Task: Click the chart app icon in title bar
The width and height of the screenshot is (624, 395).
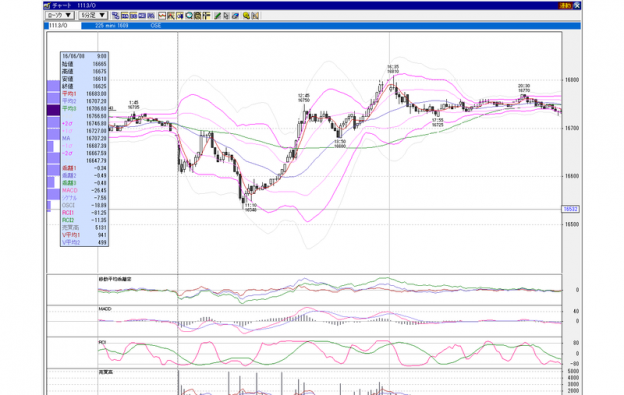Action: point(47,6)
